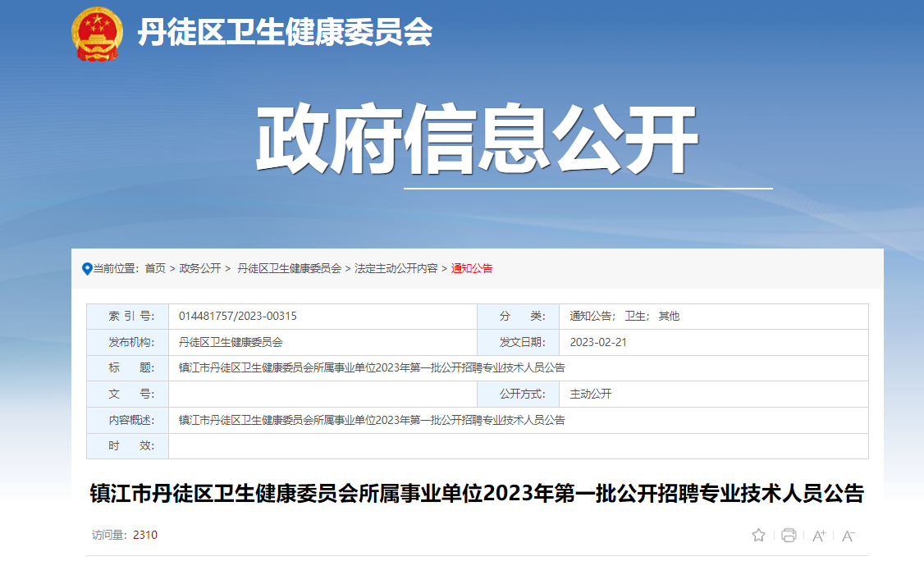Click the 时效 label cell

coord(128,446)
